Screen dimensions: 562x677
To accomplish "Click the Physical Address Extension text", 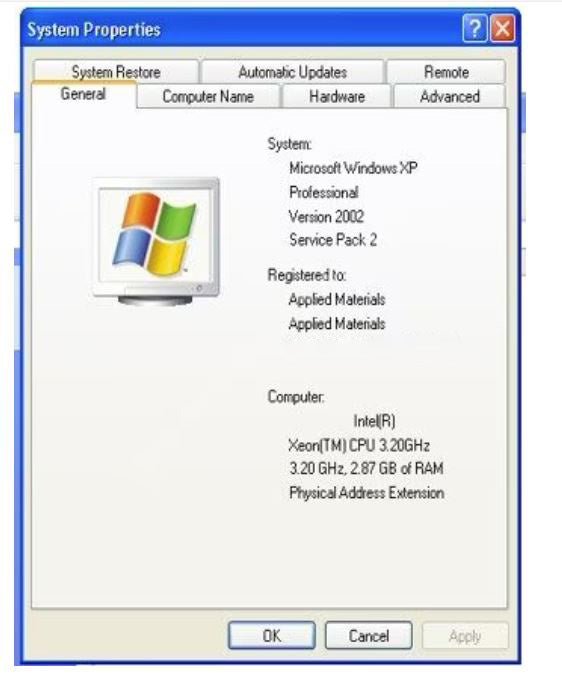I will (x=366, y=493).
